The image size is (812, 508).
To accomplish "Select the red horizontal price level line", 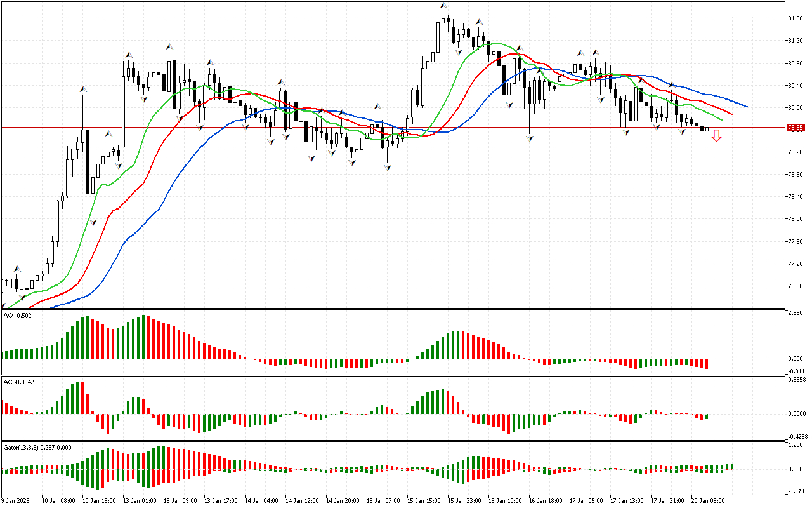I will pyautogui.click(x=393, y=128).
